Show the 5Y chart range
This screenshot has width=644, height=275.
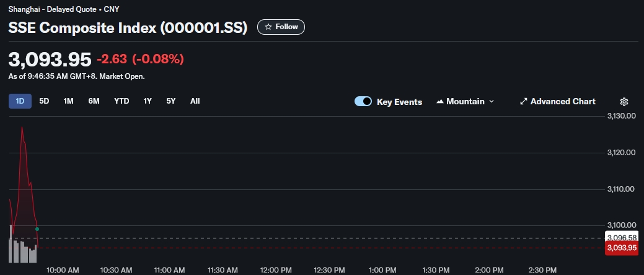coord(171,101)
